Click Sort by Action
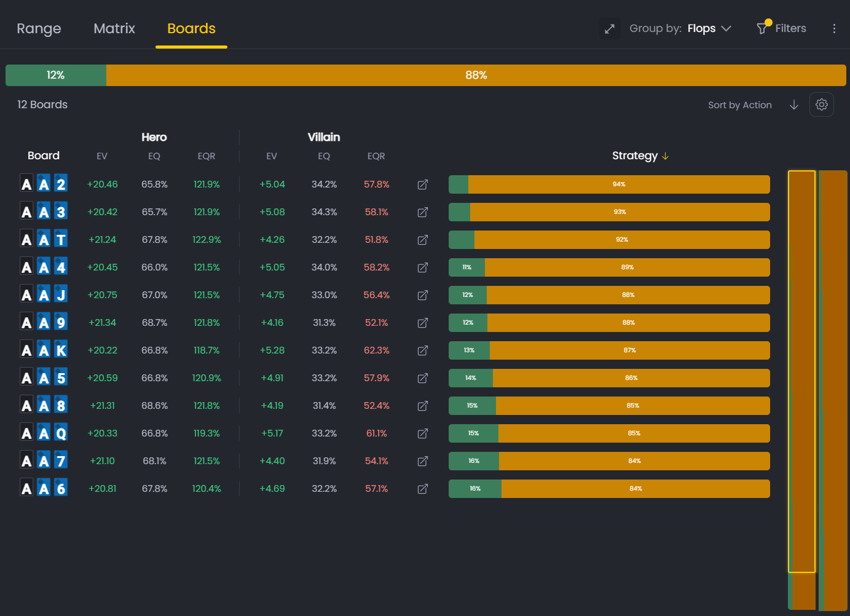The height and width of the screenshot is (616, 850). pyautogui.click(x=740, y=105)
